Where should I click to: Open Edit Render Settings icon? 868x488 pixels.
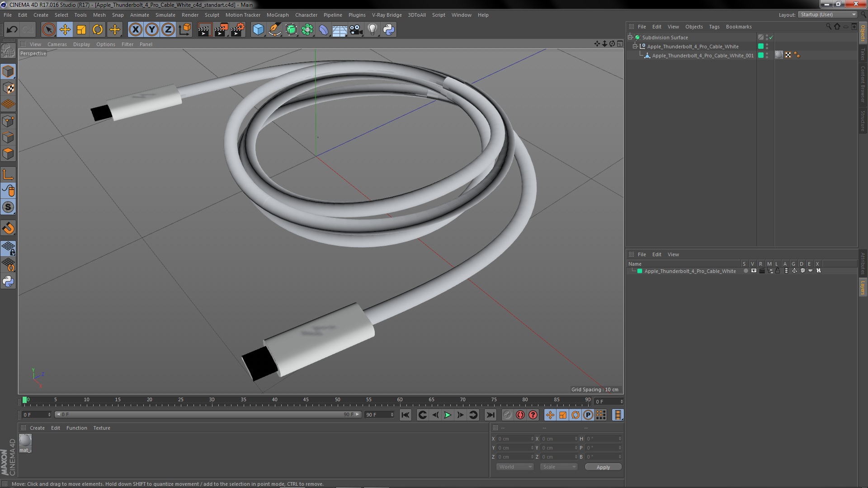pyautogui.click(x=237, y=30)
